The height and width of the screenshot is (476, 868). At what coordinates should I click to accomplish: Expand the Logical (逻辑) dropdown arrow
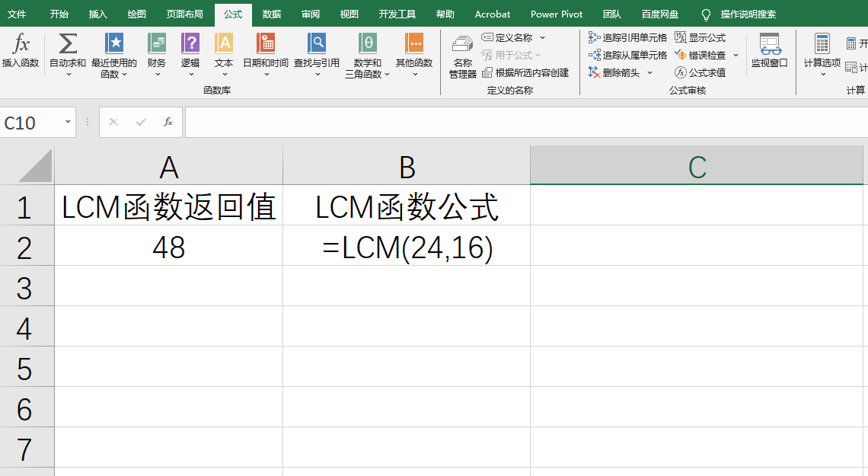[190, 75]
